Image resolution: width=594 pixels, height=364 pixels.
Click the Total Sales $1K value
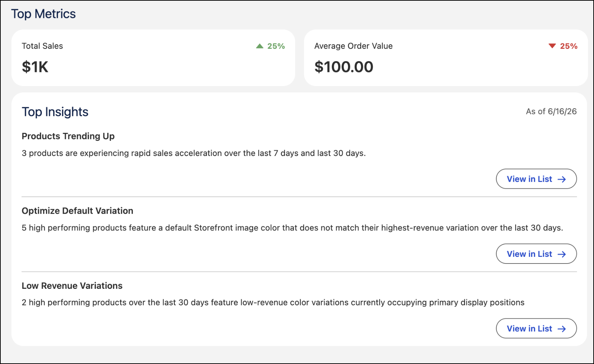[35, 67]
